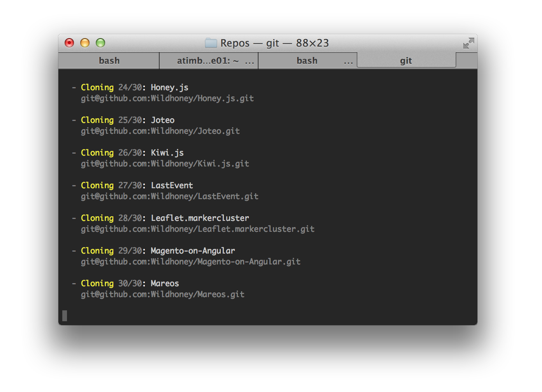Click the Joteo.git repository URL

[x=160, y=131]
